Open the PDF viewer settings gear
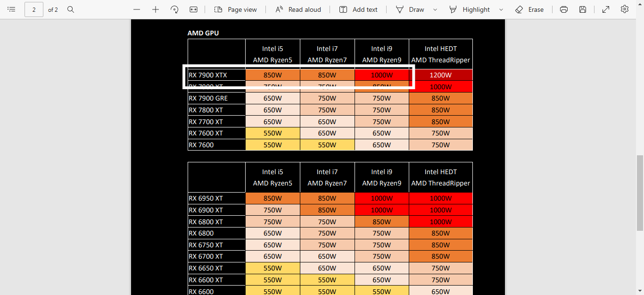The image size is (644, 295). click(x=625, y=9)
